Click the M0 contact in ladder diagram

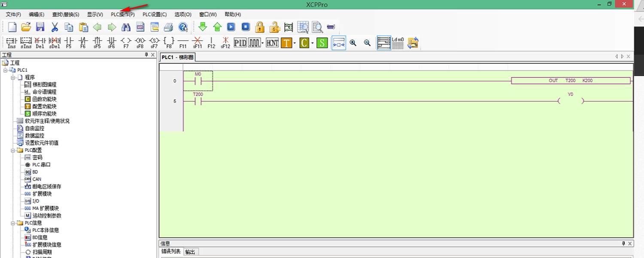[198, 81]
